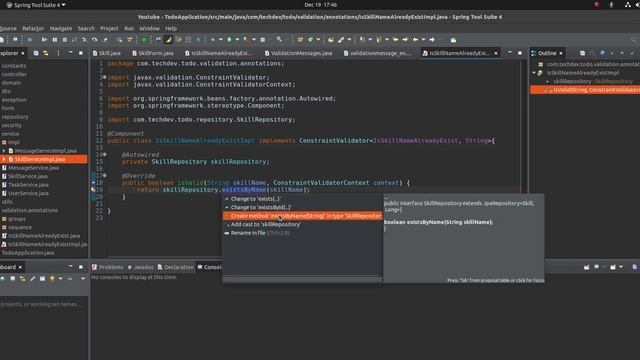Image resolution: width=640 pixels, height=360 pixels.
Task: Expand SkillServiceImpl.java tree node arrow
Action: click(x=4, y=159)
